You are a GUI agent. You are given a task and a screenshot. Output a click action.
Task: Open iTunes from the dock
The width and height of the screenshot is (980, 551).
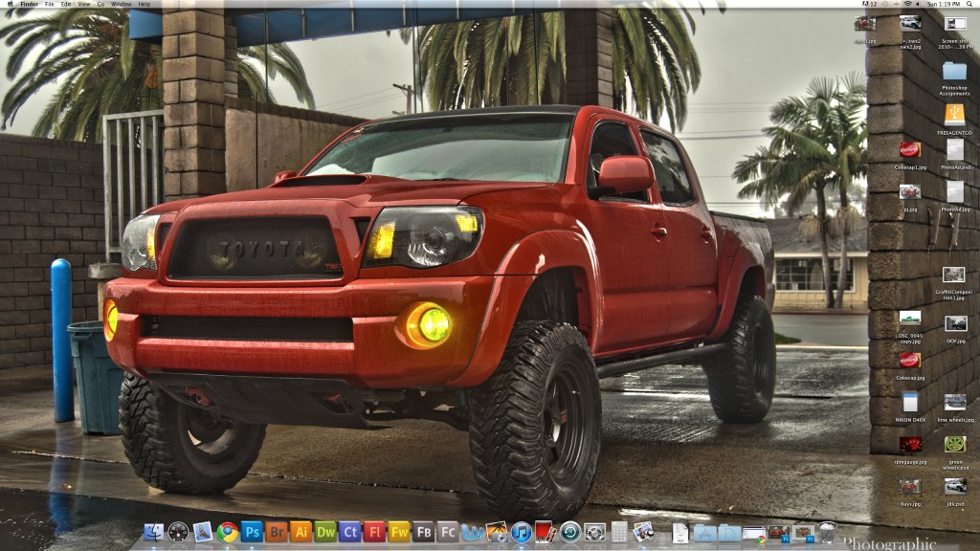[x=521, y=532]
